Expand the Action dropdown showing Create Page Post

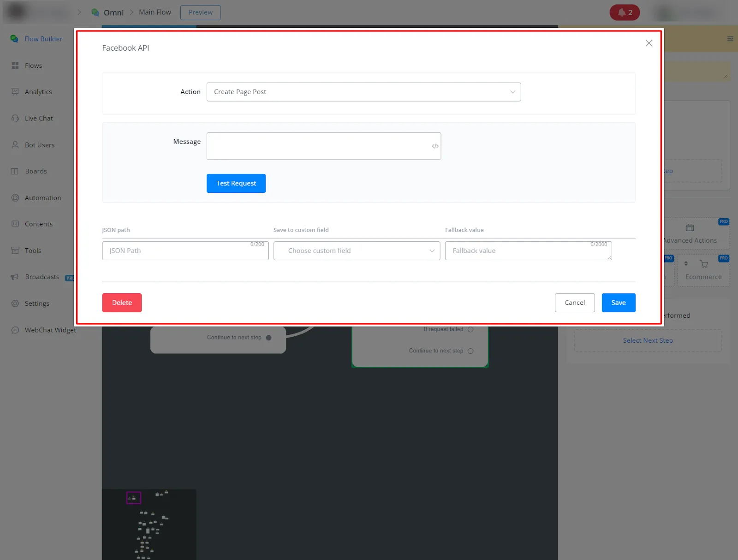coord(363,92)
